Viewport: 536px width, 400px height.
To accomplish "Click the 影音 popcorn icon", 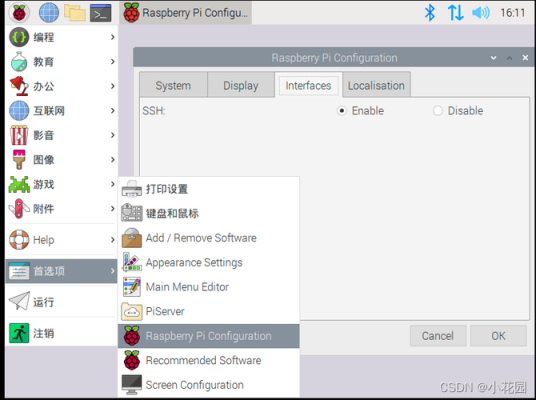I will click(19, 135).
